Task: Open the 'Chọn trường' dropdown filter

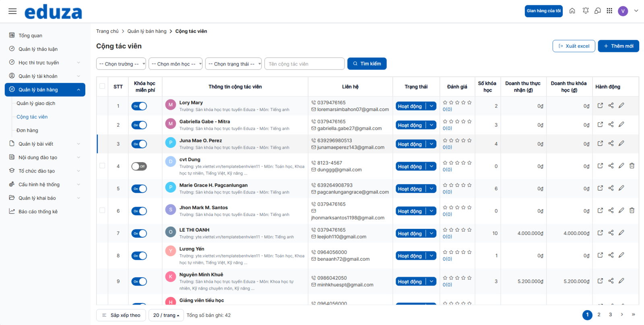Action: coord(121,64)
